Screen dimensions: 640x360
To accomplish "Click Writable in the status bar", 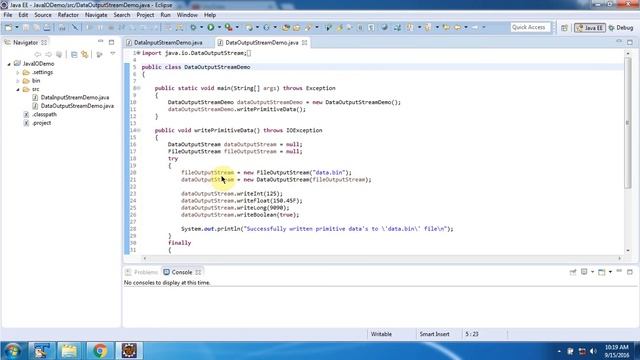I will click(x=381, y=334).
